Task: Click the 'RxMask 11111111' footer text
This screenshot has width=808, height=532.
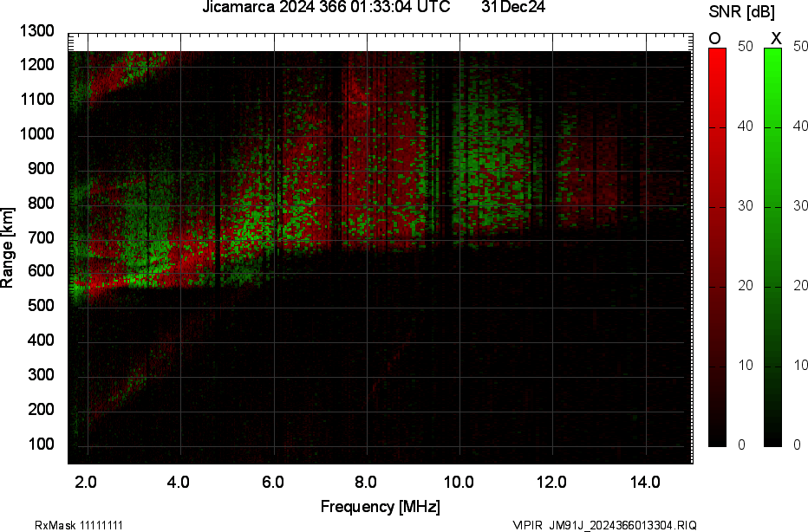Action: coord(79,525)
